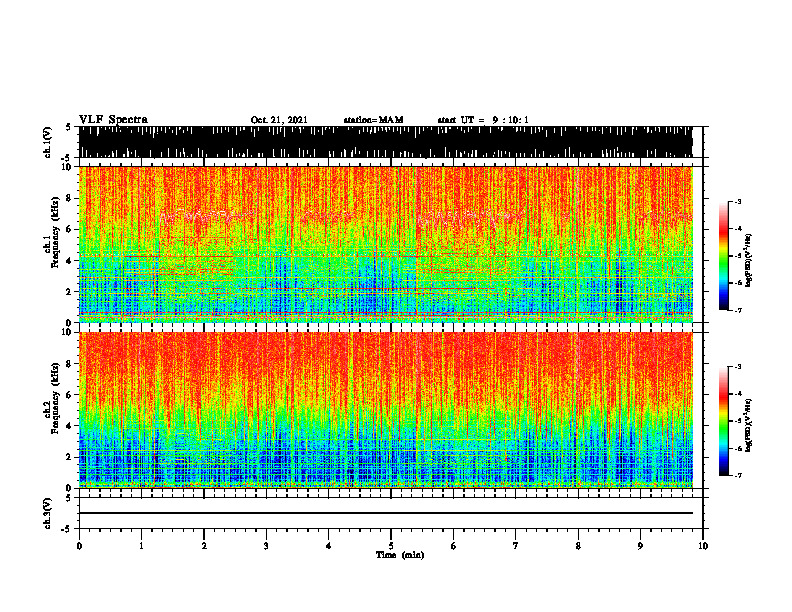Click the "8" tick on the time axis
The image size is (792, 612).
pos(578,546)
